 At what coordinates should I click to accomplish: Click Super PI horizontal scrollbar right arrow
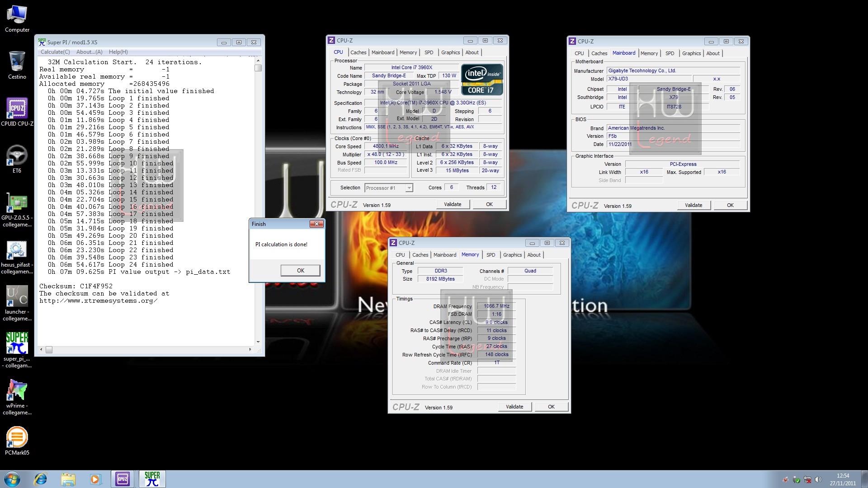point(250,349)
